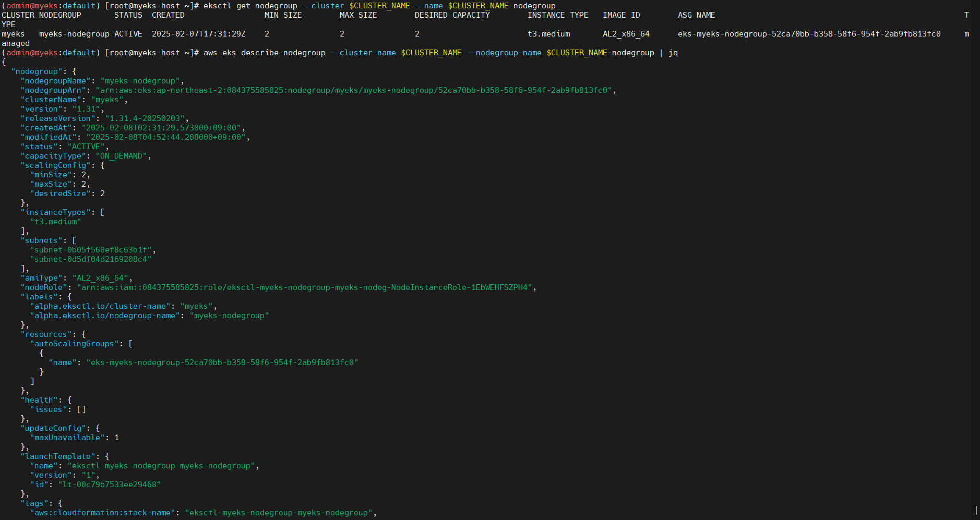980x520 pixels.
Task: Click the capacityType value "ON_DEMAND"
Action: tap(122, 156)
